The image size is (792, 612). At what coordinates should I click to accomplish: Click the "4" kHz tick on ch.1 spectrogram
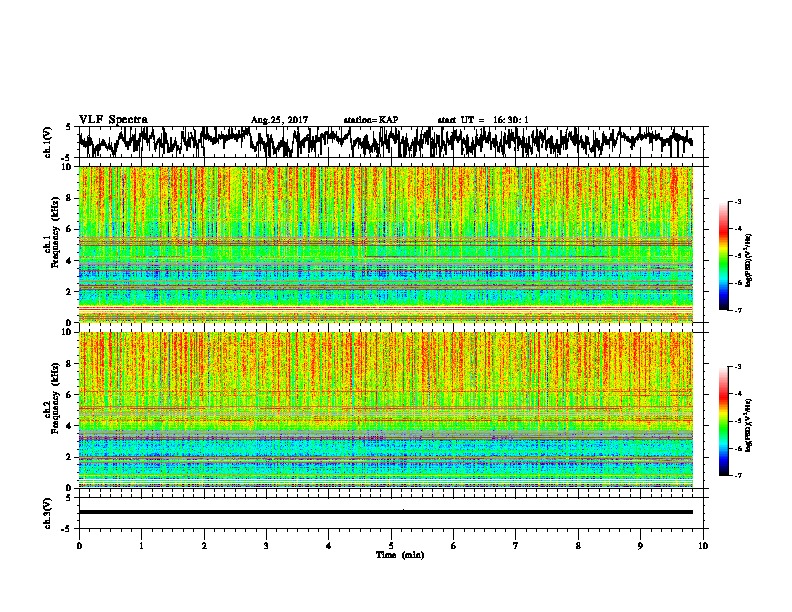tap(69, 261)
